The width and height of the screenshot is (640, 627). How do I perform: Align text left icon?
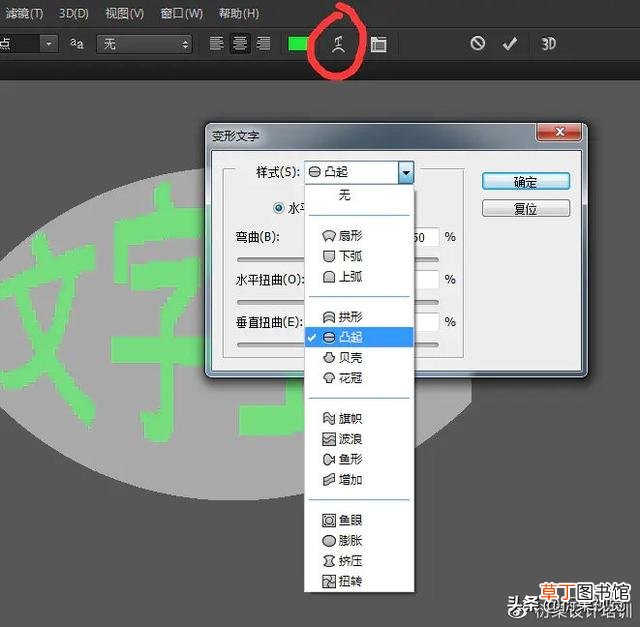tap(216, 43)
